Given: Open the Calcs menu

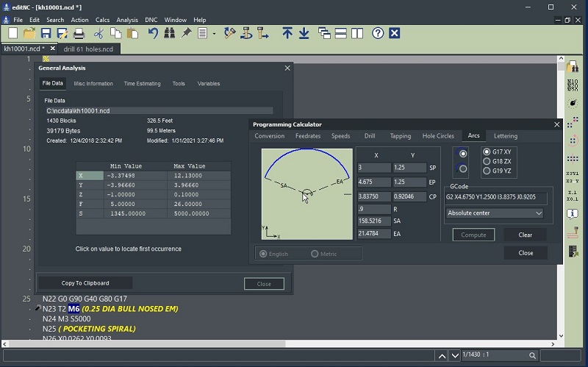Looking at the screenshot, I should coord(102,20).
